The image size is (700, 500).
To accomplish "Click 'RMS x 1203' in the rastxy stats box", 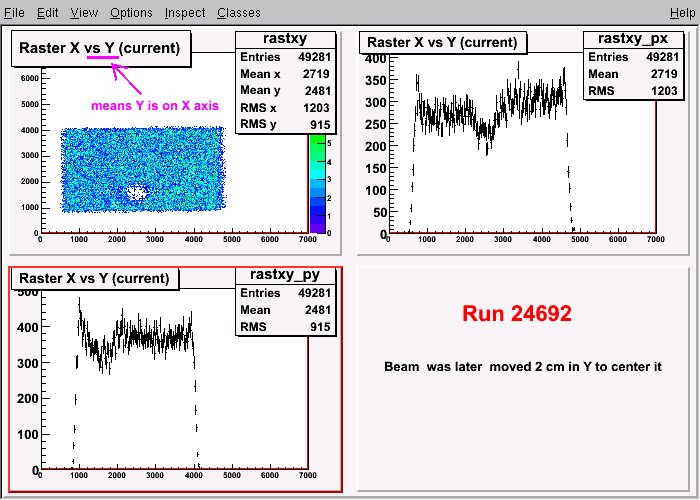I will coord(285,108).
